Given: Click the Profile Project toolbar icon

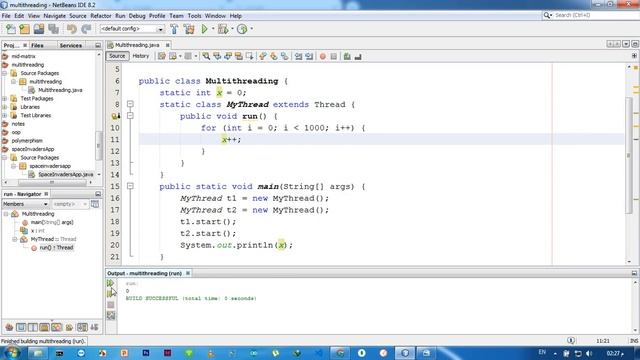Looking at the screenshot, I should (242, 29).
